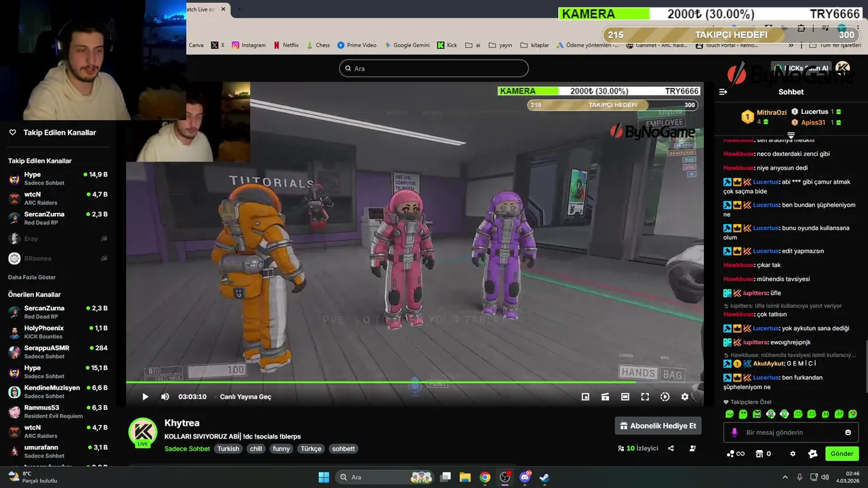The height and width of the screenshot is (488, 868).
Task: Open Discord from the taskbar
Action: (525, 477)
